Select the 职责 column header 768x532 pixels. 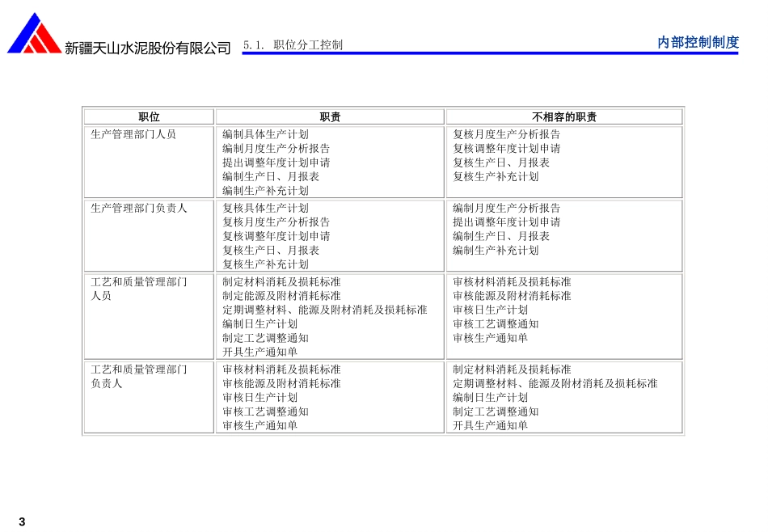click(x=330, y=116)
